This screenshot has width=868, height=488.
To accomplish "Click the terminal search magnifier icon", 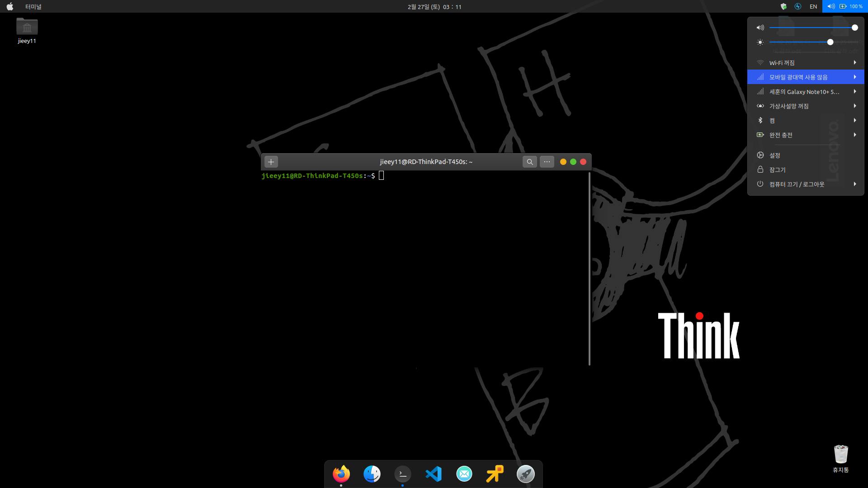I will click(x=529, y=162).
